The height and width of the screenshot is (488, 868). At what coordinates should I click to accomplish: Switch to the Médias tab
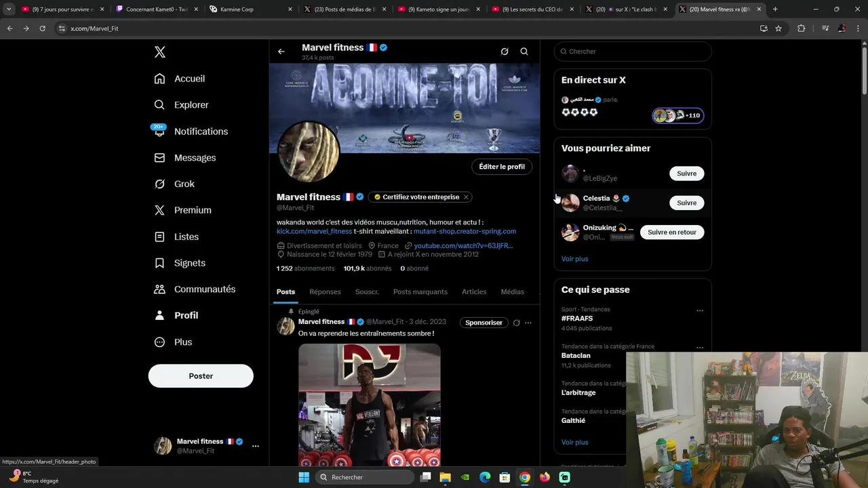tap(513, 292)
